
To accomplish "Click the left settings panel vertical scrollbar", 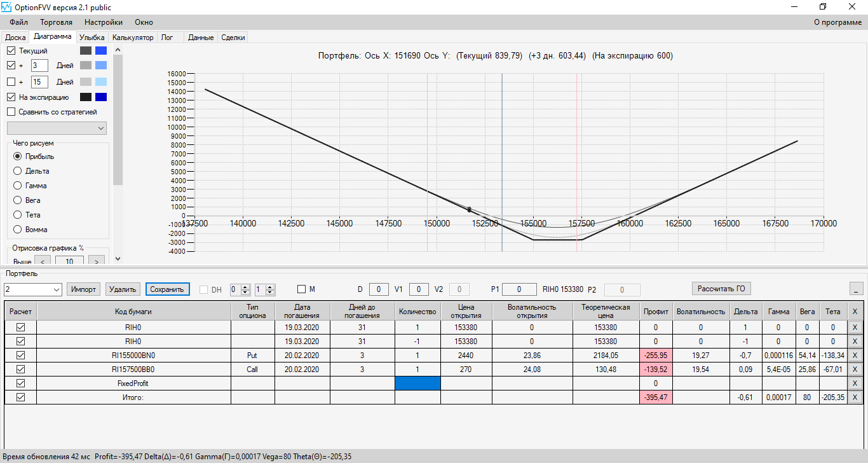I will click(118, 153).
